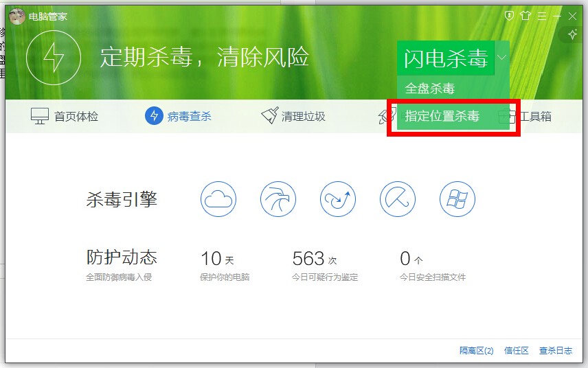Close the 电脑管家 window
The height and width of the screenshot is (368, 588).
pyautogui.click(x=572, y=16)
